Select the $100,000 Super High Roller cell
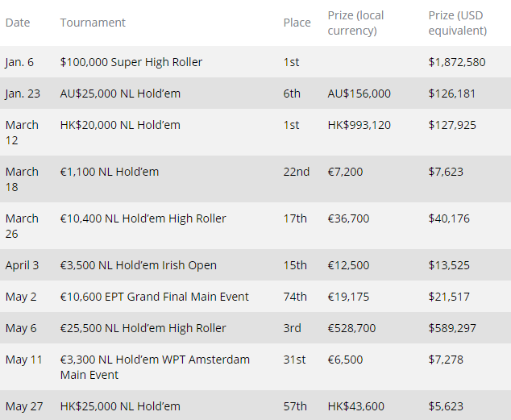511x420 pixels. pos(131,62)
